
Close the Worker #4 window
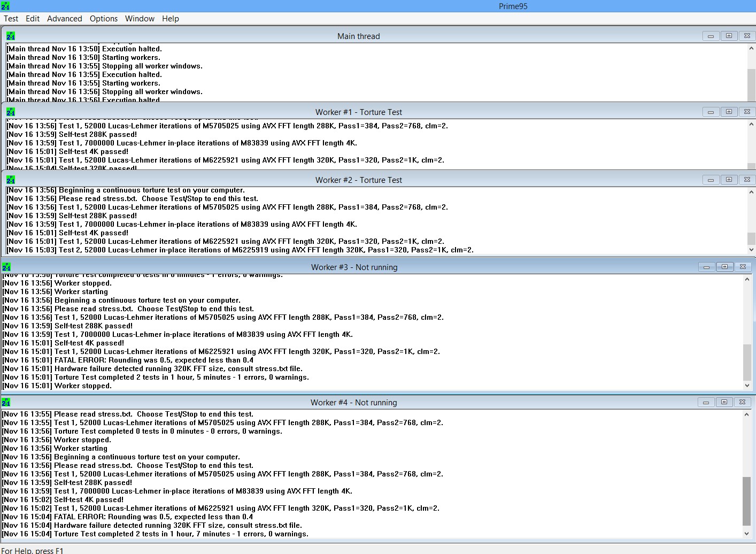[x=742, y=402]
